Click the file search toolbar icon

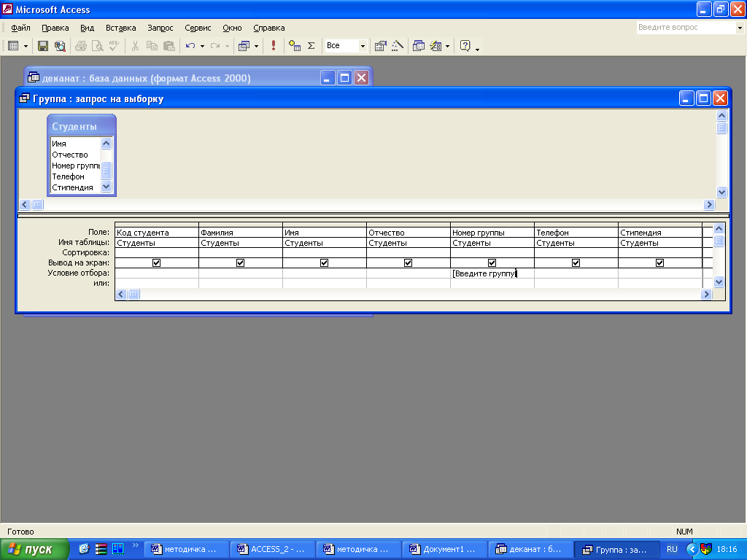click(x=60, y=46)
